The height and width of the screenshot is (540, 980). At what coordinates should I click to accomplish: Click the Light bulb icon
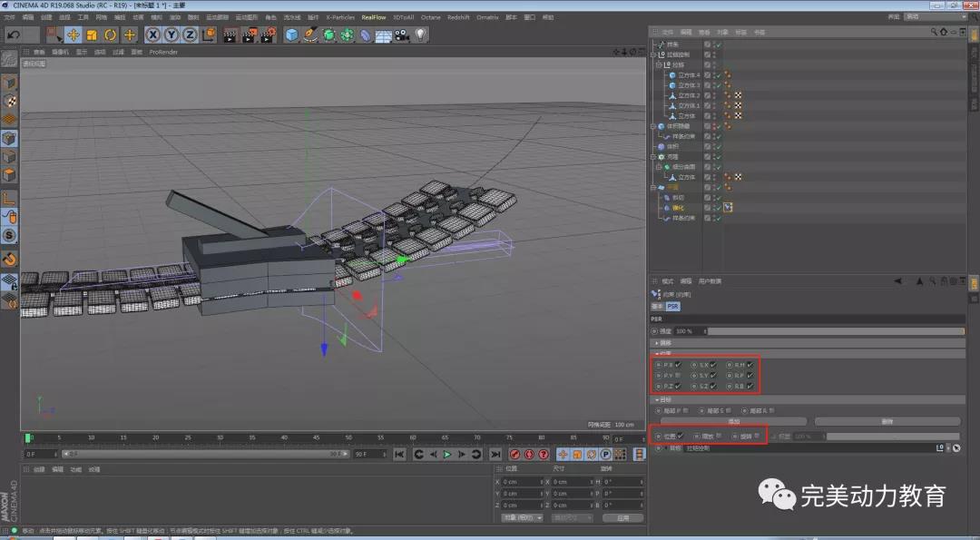pyautogui.click(x=421, y=34)
